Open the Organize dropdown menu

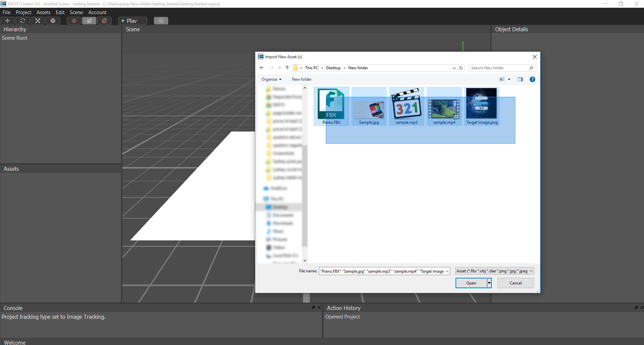[x=271, y=79]
